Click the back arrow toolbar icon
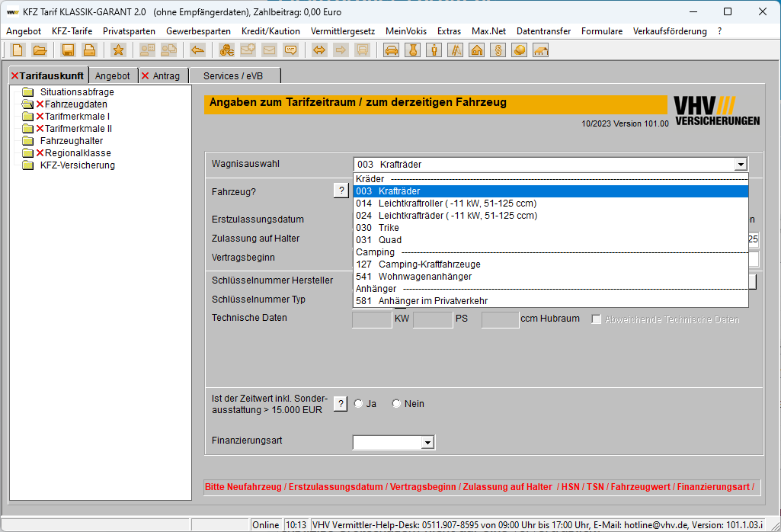 197,50
